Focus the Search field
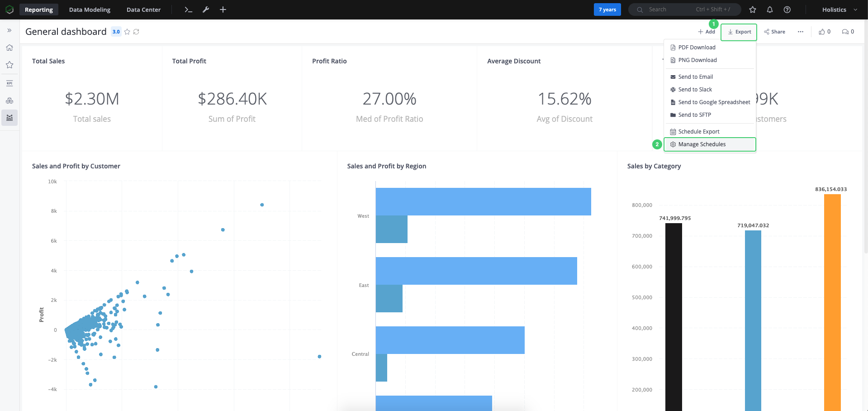 pyautogui.click(x=684, y=10)
